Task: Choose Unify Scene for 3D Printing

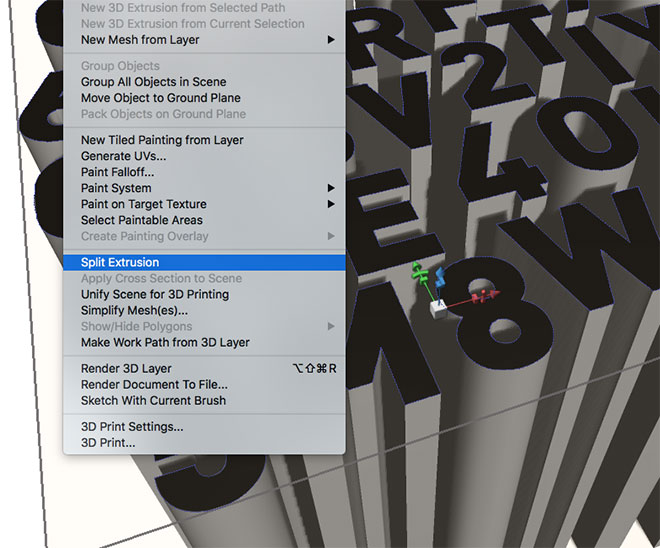Action: tap(154, 294)
